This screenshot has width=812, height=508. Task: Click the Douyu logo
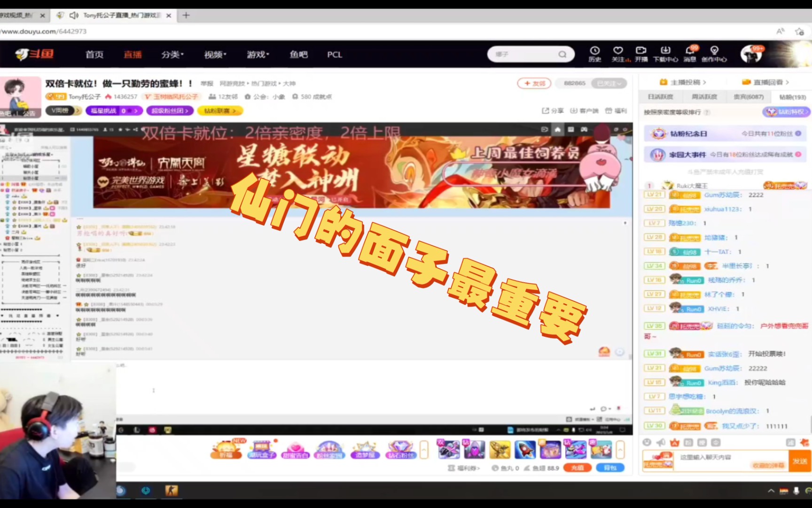click(x=35, y=54)
